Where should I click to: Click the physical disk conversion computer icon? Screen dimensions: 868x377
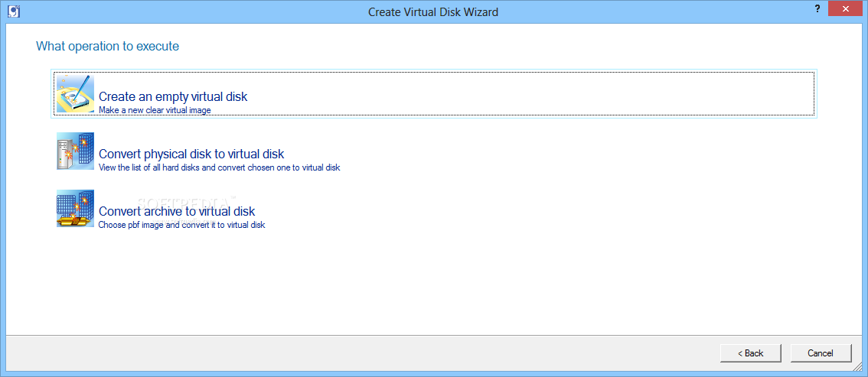coord(75,151)
